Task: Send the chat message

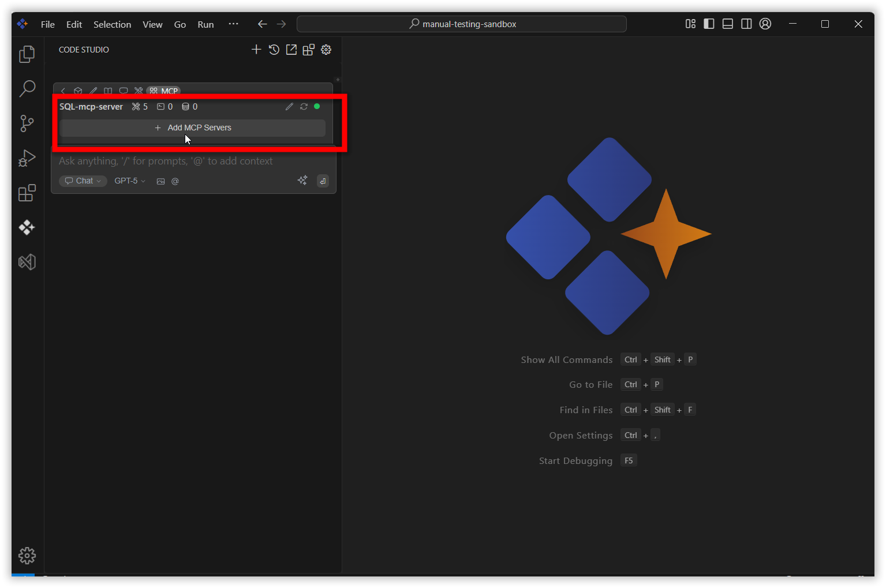Action: [x=323, y=181]
